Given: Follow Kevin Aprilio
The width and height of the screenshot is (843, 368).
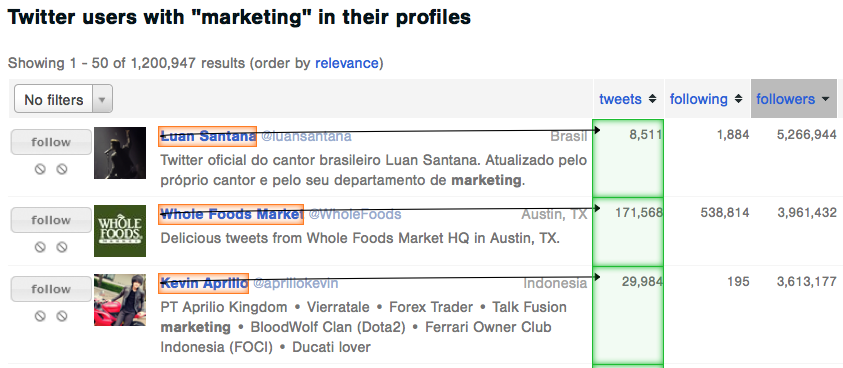Looking at the screenshot, I should point(51,289).
